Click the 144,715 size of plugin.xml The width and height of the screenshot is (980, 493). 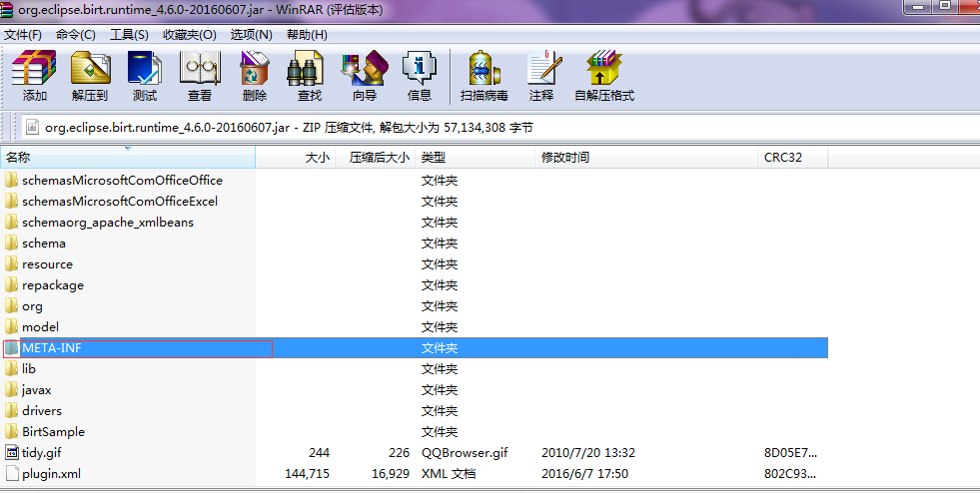tap(307, 474)
